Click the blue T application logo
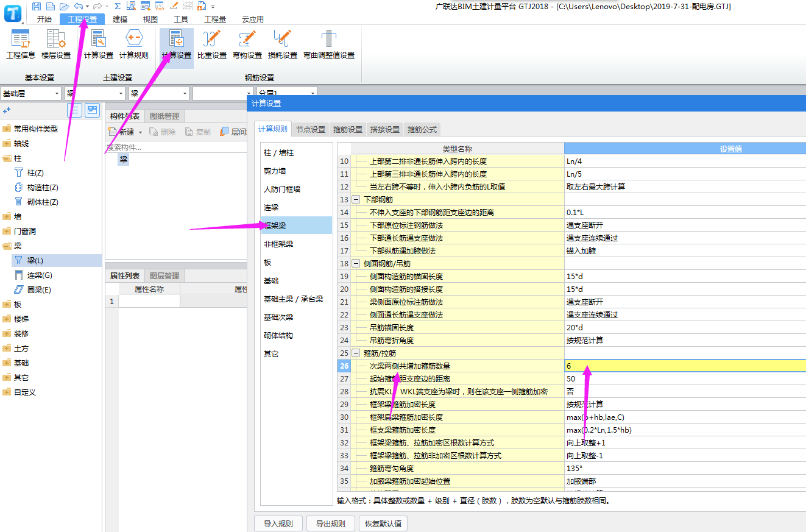806x532 pixels. tap(12, 12)
